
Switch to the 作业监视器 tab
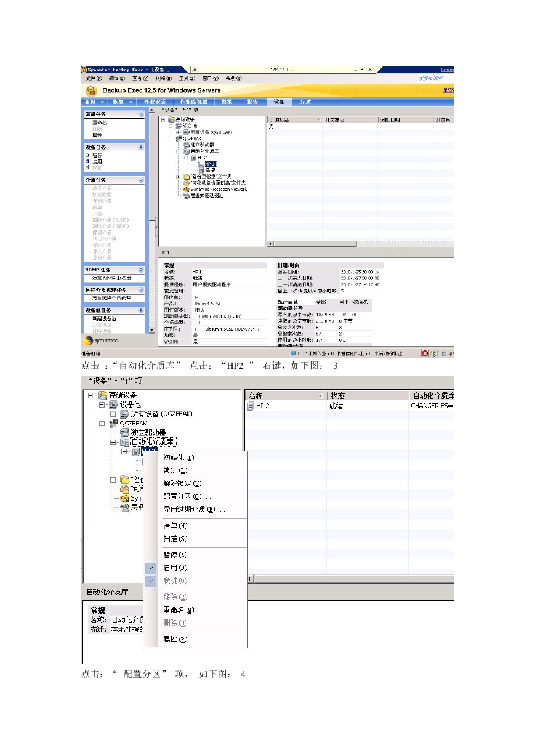pos(193,102)
